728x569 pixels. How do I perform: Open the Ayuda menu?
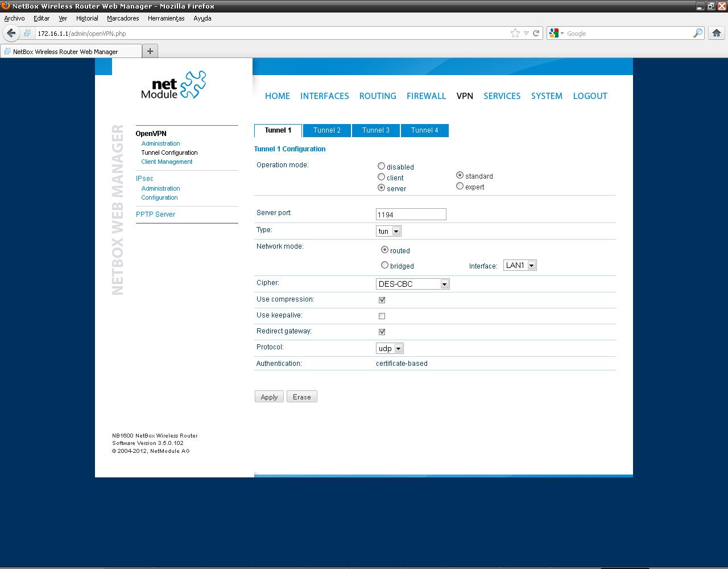pyautogui.click(x=202, y=18)
